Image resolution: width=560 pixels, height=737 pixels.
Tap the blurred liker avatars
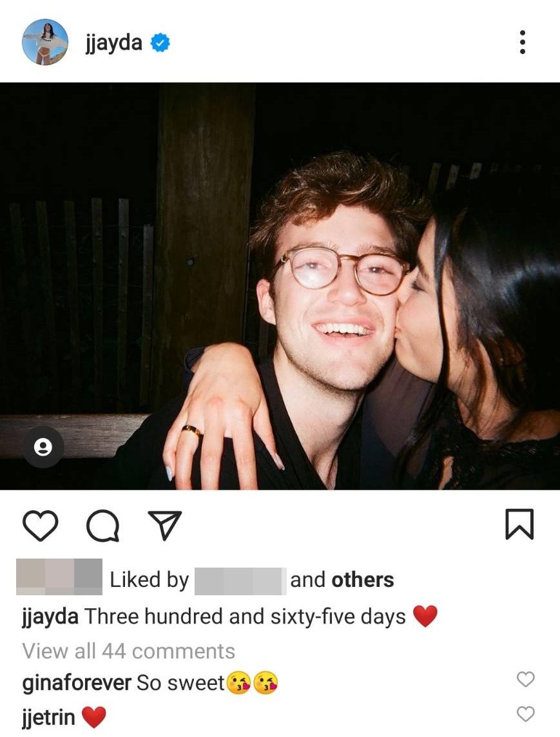coord(59,577)
